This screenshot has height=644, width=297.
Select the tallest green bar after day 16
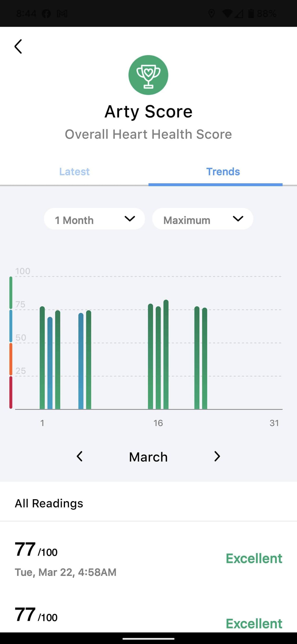(166, 354)
